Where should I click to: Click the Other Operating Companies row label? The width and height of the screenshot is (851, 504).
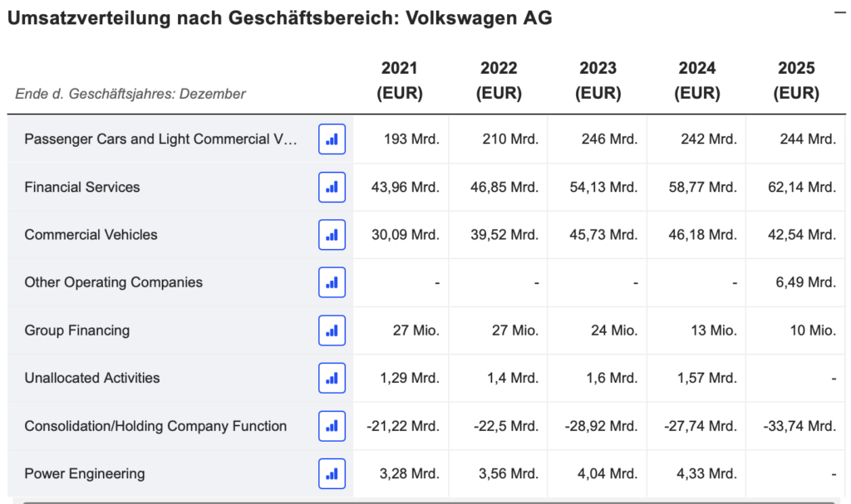112,282
